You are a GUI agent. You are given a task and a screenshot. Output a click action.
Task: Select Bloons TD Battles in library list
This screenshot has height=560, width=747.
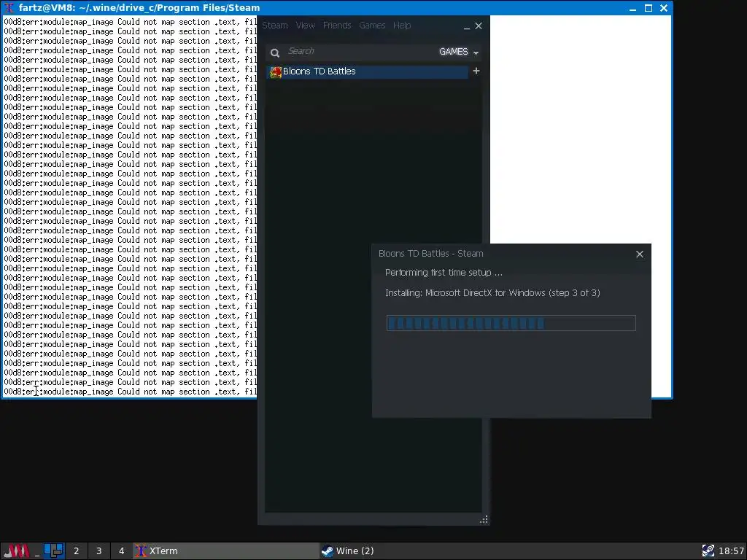tap(367, 71)
